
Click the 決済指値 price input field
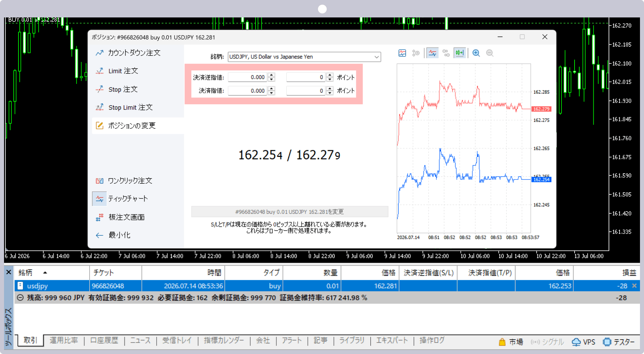248,91
